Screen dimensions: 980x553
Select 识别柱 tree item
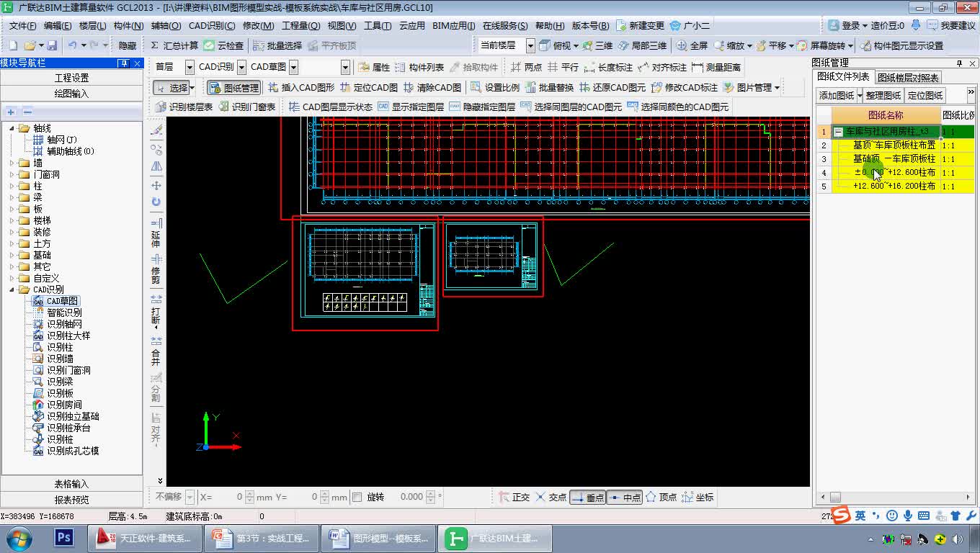pos(60,347)
